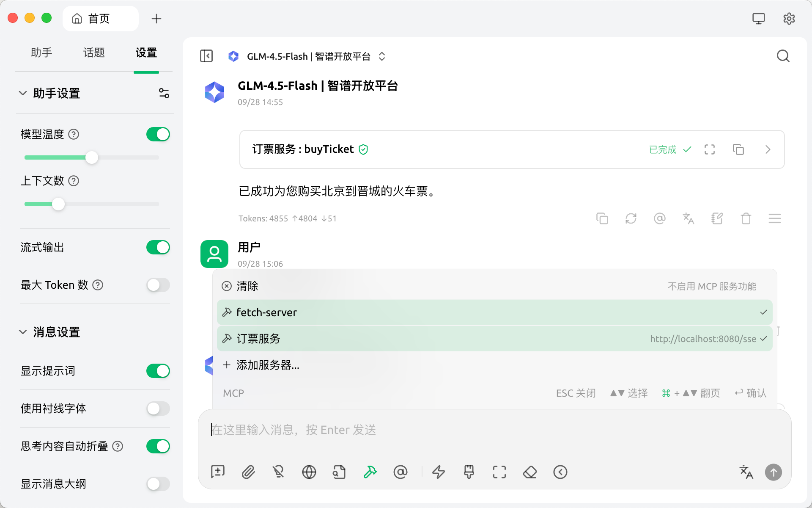
Task: Click the eraser clear context icon
Action: 530,472
